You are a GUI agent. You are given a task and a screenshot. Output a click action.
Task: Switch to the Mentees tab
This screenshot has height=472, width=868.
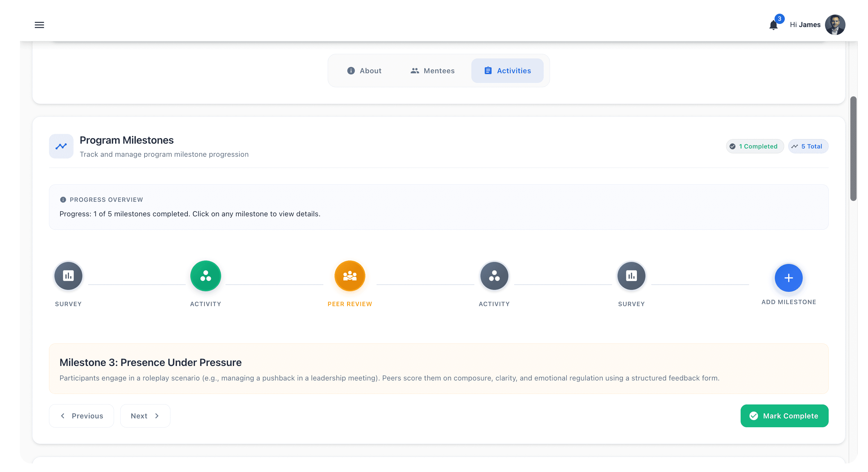point(433,71)
